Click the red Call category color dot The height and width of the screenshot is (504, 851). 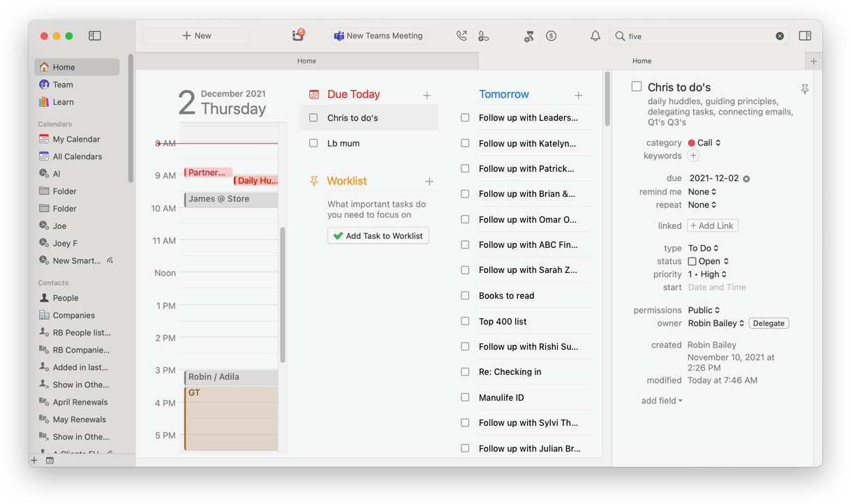click(692, 143)
